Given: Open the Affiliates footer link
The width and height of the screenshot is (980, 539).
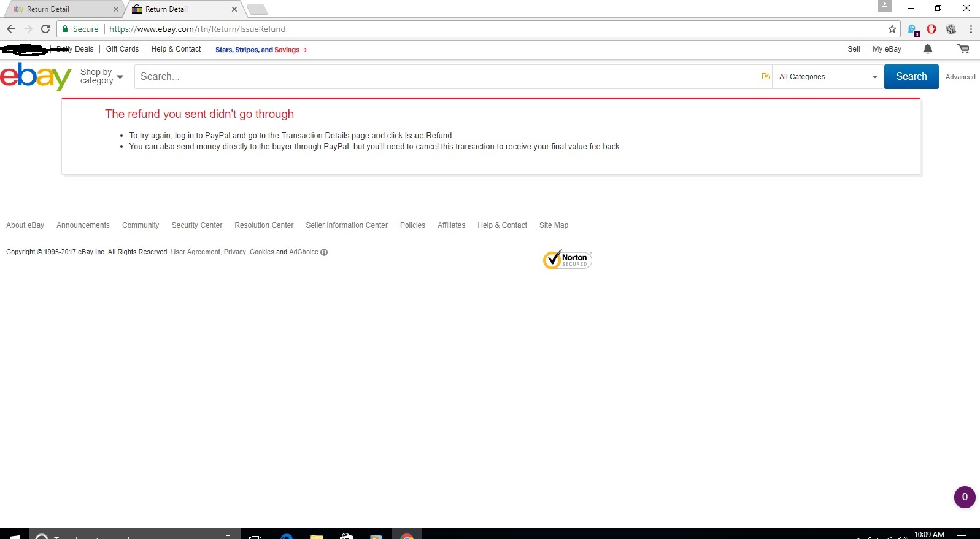Looking at the screenshot, I should point(451,225).
